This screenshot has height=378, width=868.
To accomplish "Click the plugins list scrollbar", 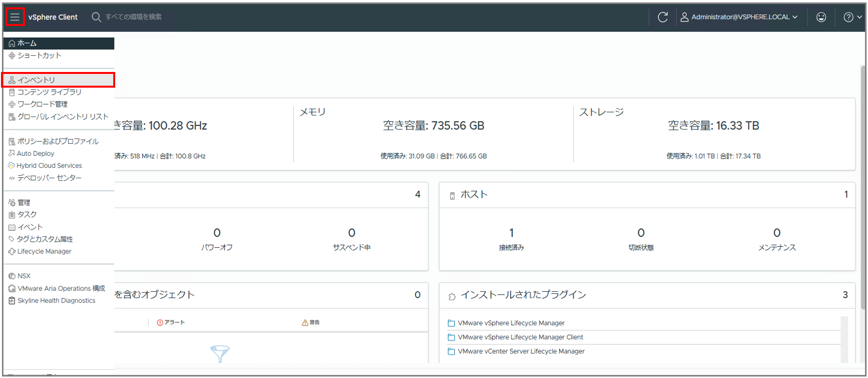I will [x=844, y=339].
